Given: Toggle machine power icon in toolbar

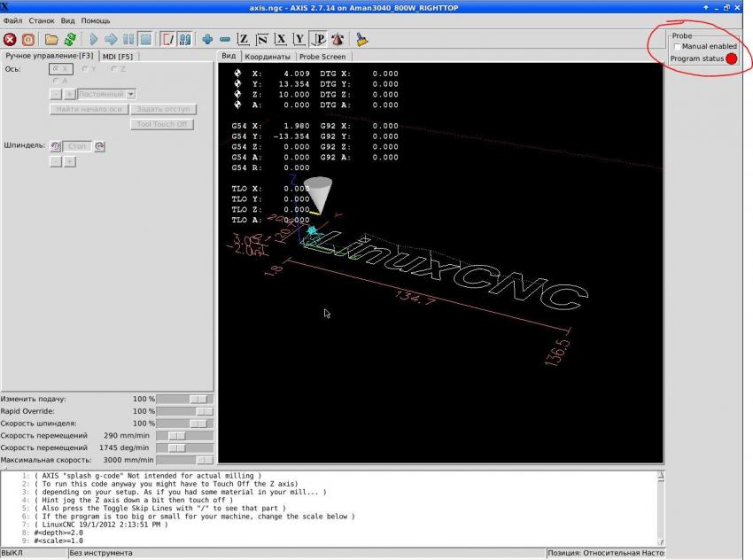Looking at the screenshot, I should [27, 40].
